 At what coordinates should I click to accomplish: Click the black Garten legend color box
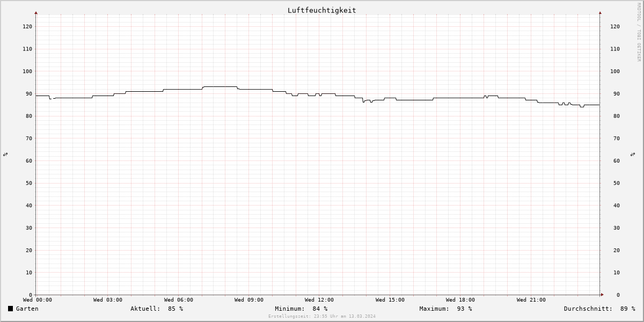[x=10, y=309]
